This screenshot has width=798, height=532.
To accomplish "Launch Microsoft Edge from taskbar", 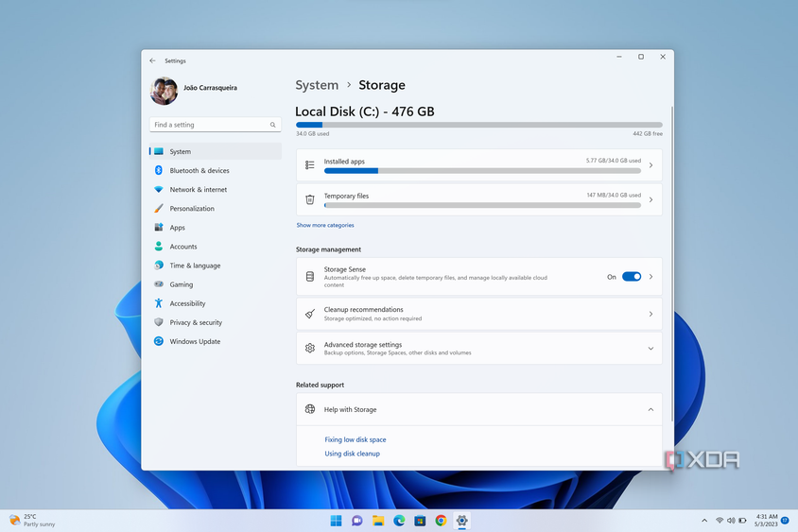I will click(x=399, y=521).
